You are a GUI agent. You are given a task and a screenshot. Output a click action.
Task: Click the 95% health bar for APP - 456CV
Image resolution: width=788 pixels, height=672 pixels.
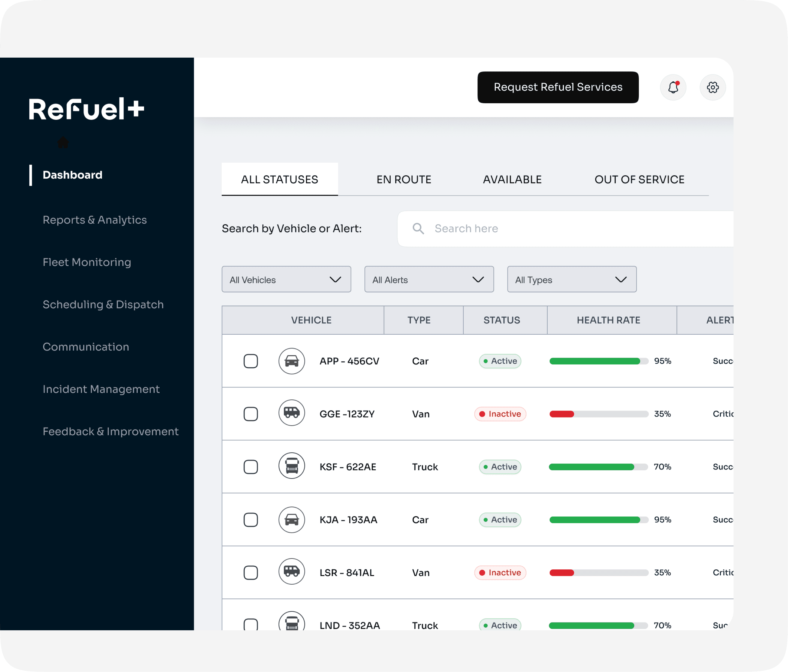pos(599,361)
